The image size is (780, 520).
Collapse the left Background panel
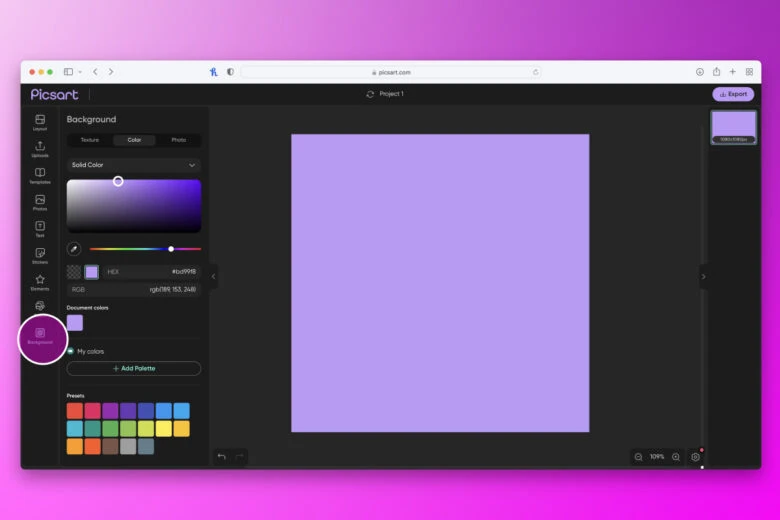point(213,276)
